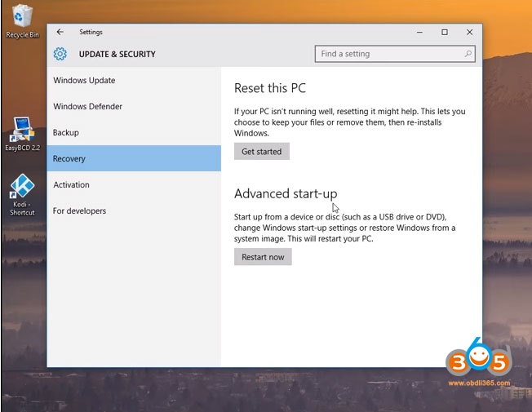The image size is (532, 412).
Task: Click the search magnifier icon
Action: point(468,54)
